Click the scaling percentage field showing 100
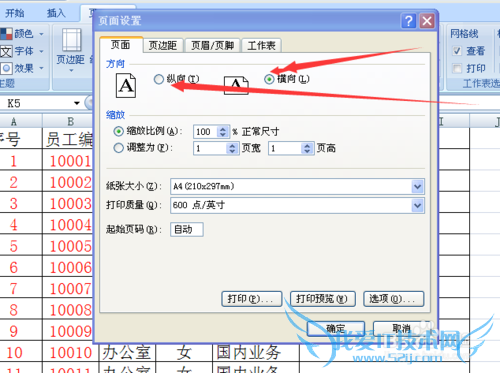Viewport: 500px width, 373px height. point(205,132)
